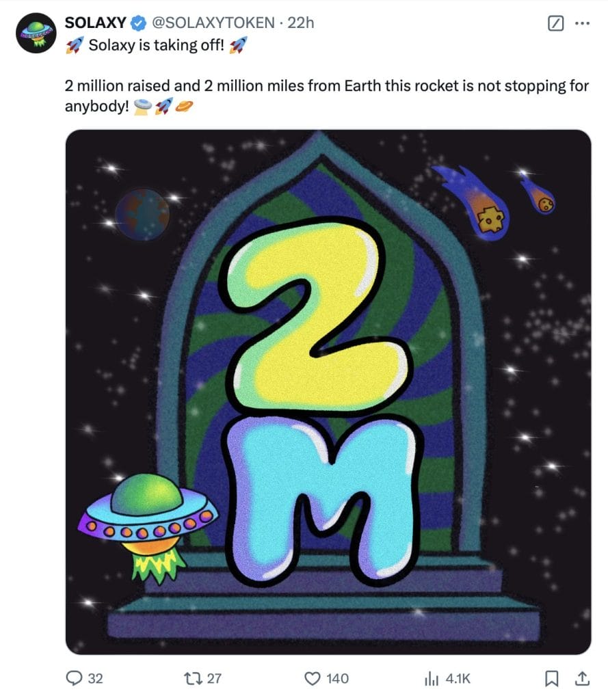
Task: Click the reply speech bubble icon
Action: click(x=74, y=678)
